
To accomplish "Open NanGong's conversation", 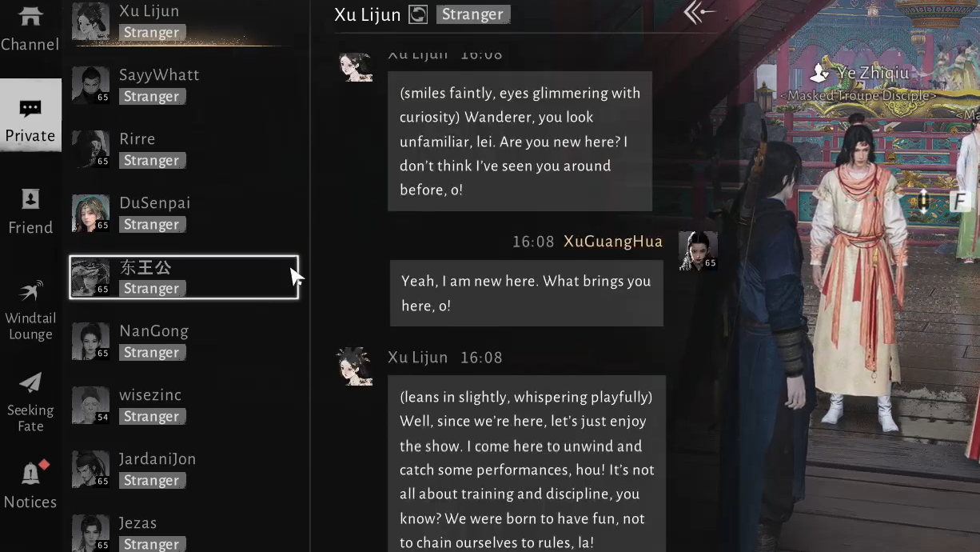I will tap(185, 341).
